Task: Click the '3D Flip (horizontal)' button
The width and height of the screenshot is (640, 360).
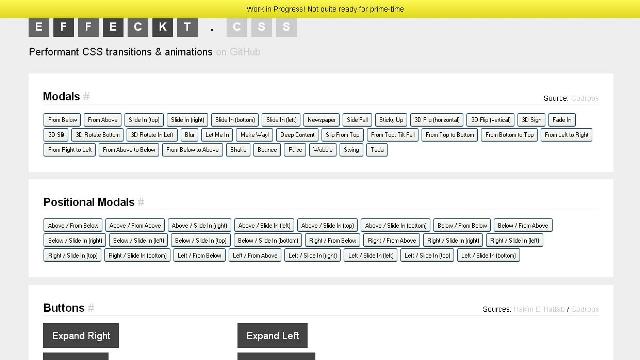Action: click(437, 120)
